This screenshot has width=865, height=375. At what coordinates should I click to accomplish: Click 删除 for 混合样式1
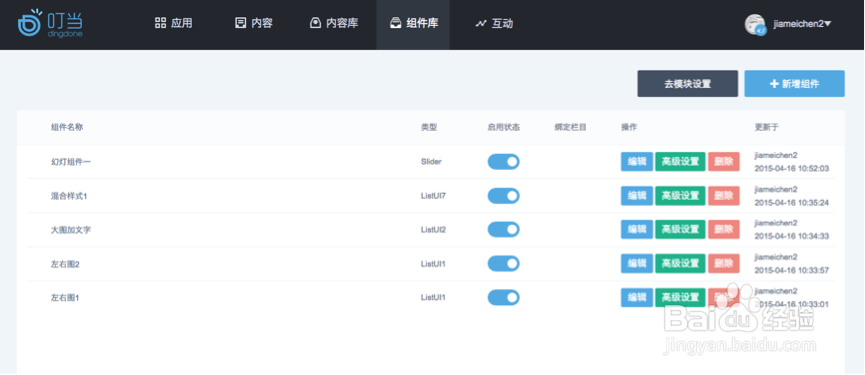click(724, 196)
